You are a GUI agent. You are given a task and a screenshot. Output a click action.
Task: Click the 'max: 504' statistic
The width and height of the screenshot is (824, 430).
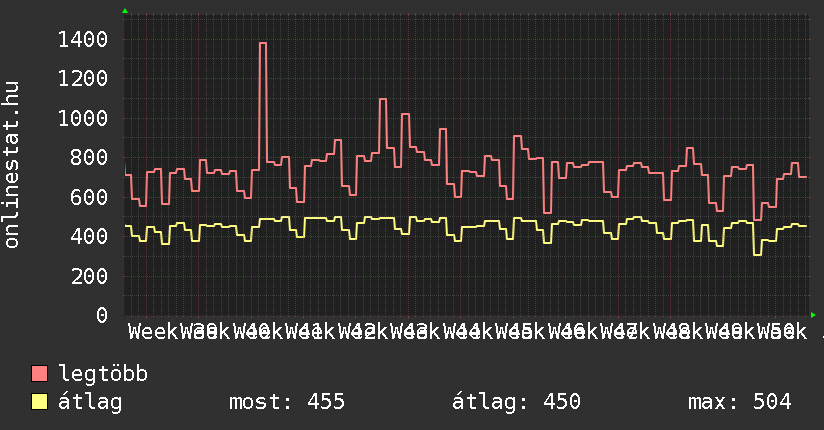coord(740,402)
